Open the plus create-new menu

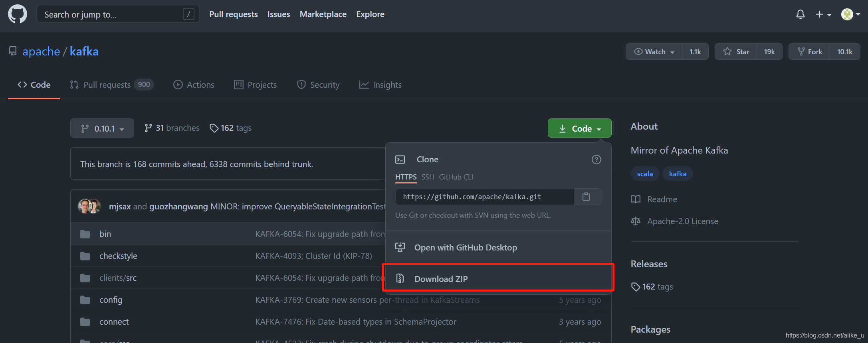pyautogui.click(x=823, y=15)
